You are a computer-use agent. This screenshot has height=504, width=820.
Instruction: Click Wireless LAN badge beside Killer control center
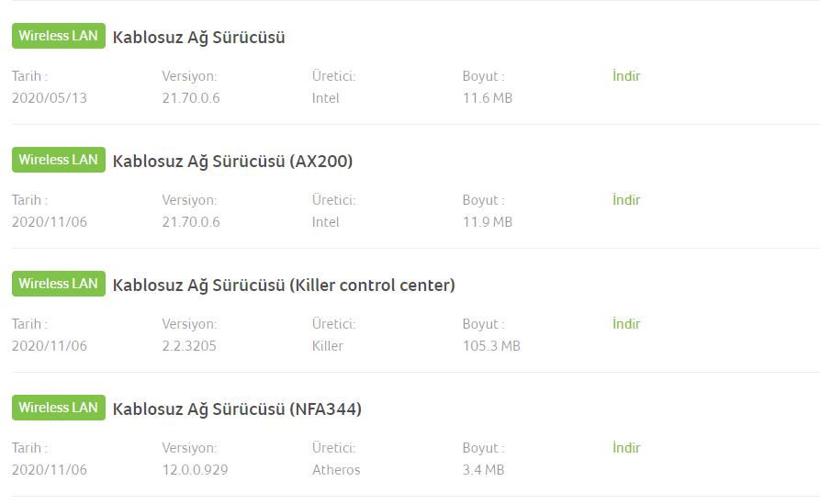pyautogui.click(x=58, y=284)
